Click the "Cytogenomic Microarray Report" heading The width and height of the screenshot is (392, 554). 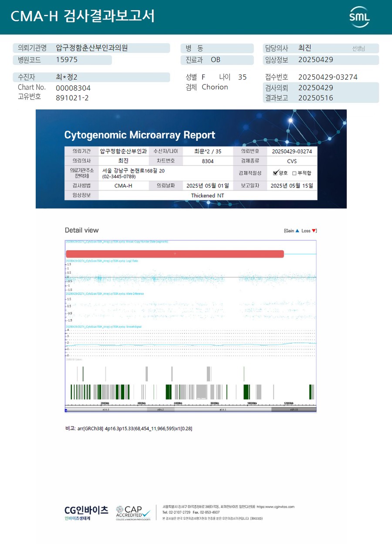tap(140, 135)
